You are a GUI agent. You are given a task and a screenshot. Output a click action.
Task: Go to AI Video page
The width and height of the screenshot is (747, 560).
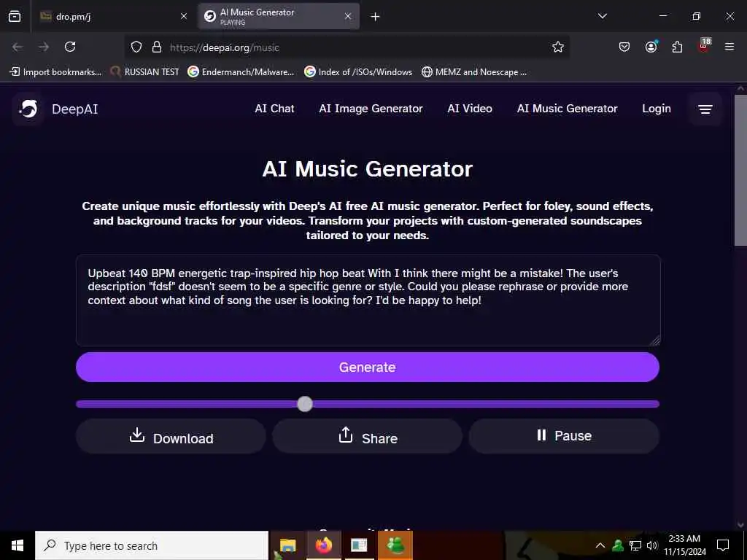point(470,109)
